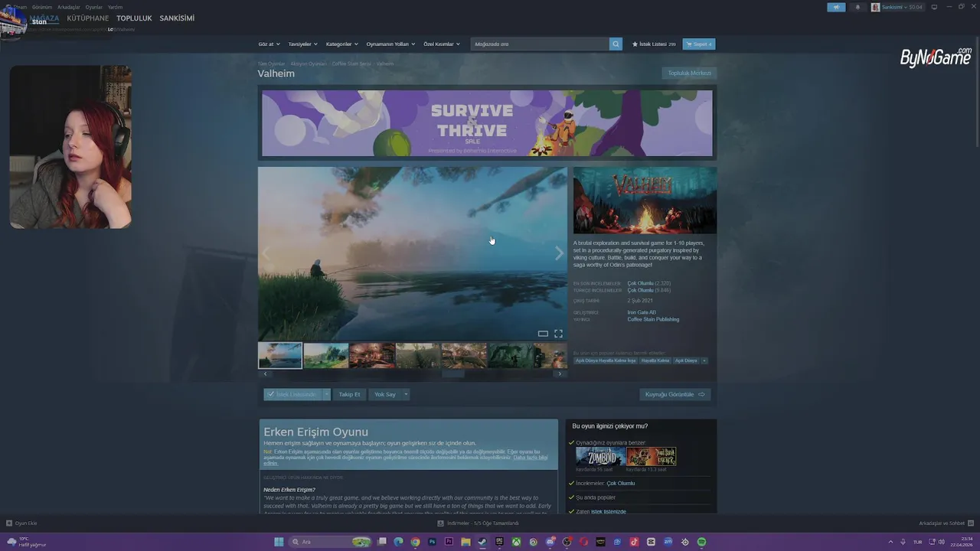This screenshot has height=551, width=980.
Task: Expand the Göz at dropdown
Action: [269, 44]
